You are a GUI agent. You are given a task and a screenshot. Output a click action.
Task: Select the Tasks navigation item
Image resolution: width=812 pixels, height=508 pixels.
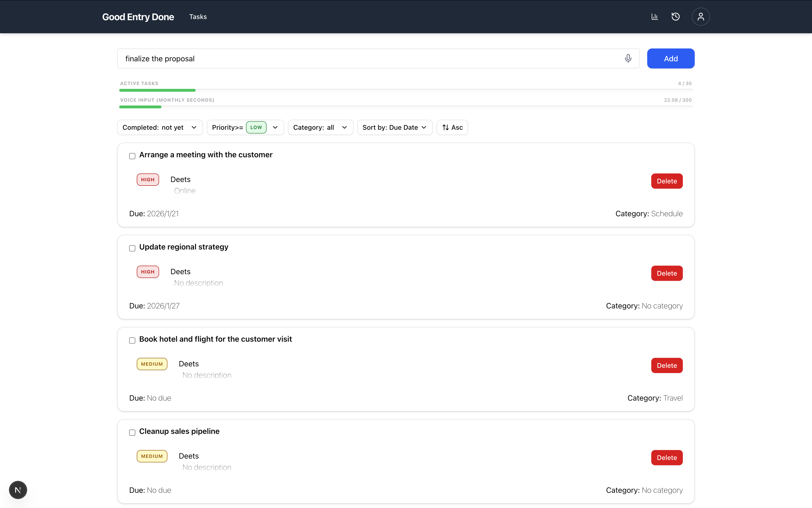tap(198, 16)
